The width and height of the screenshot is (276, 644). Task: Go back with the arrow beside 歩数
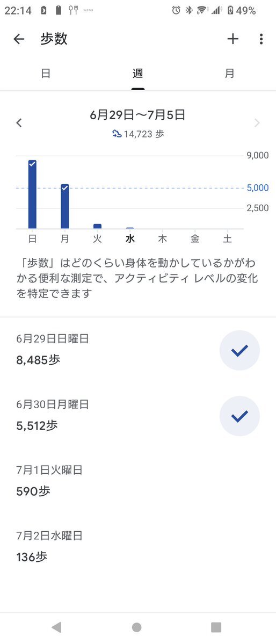tap(19, 39)
